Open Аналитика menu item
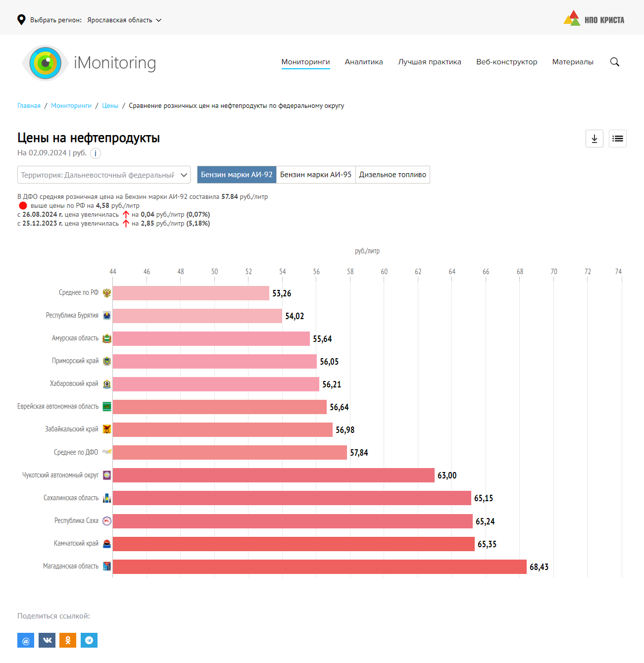This screenshot has height=663, width=644. (x=364, y=62)
